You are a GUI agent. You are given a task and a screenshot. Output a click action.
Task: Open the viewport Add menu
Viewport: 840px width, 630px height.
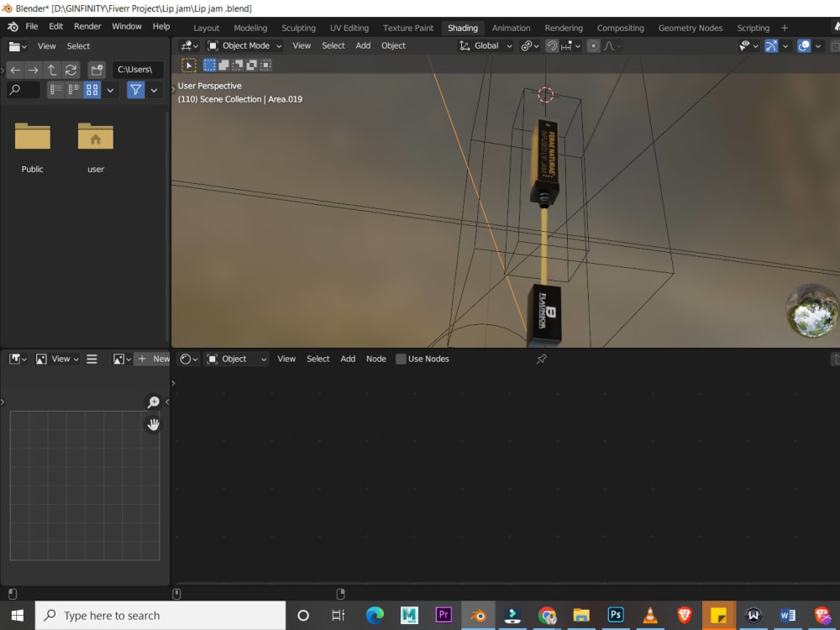point(363,46)
